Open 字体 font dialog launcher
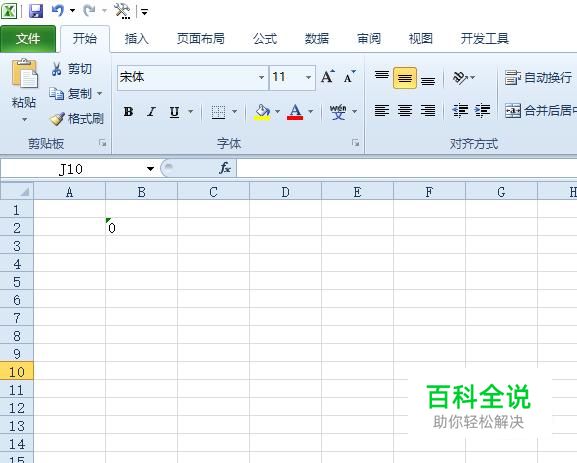577x463 pixels. pos(355,143)
